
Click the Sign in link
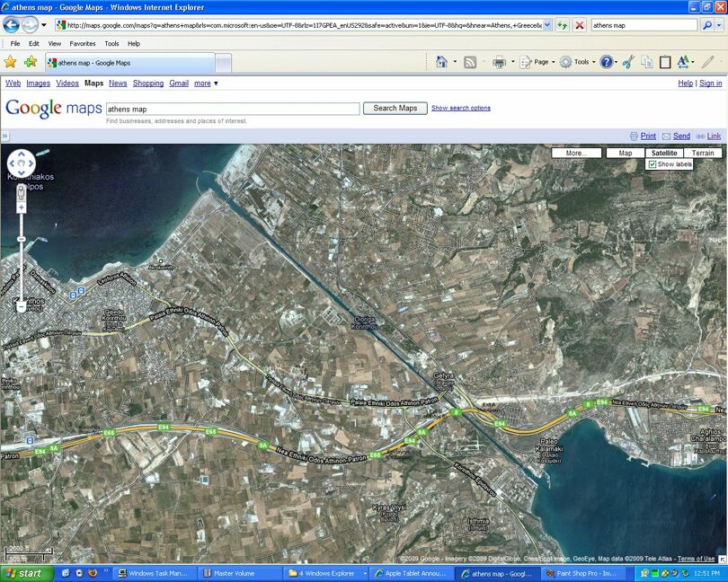click(x=710, y=83)
